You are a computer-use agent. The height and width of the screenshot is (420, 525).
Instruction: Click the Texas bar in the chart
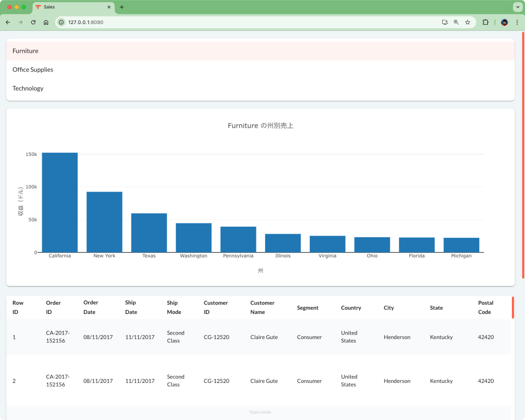coord(149,233)
